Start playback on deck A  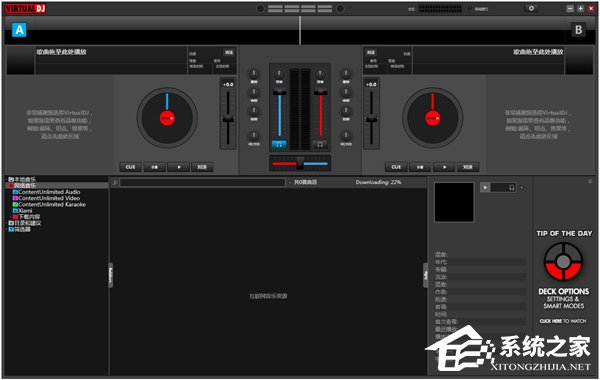point(178,167)
